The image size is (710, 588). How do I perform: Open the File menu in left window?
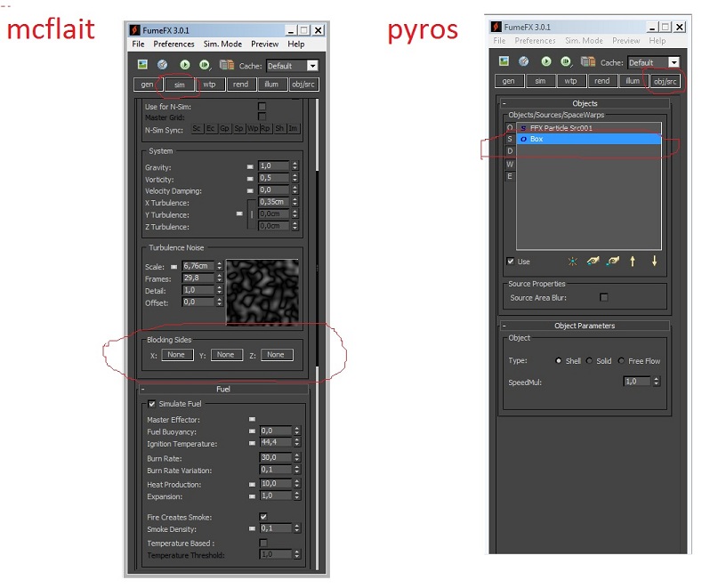[x=138, y=44]
